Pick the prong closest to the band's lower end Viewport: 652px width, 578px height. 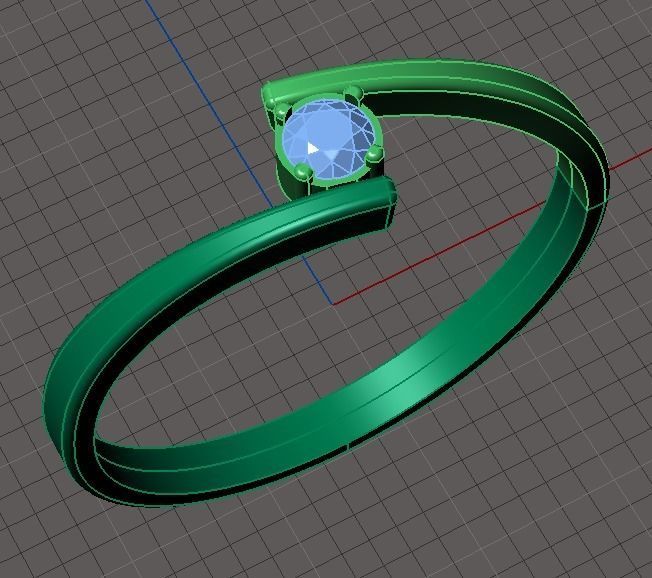tap(374, 154)
